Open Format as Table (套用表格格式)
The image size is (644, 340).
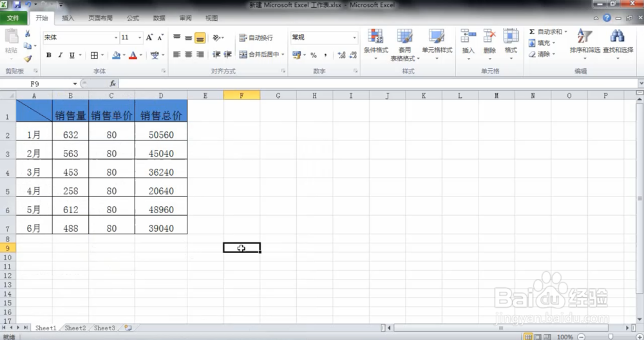tap(405, 45)
